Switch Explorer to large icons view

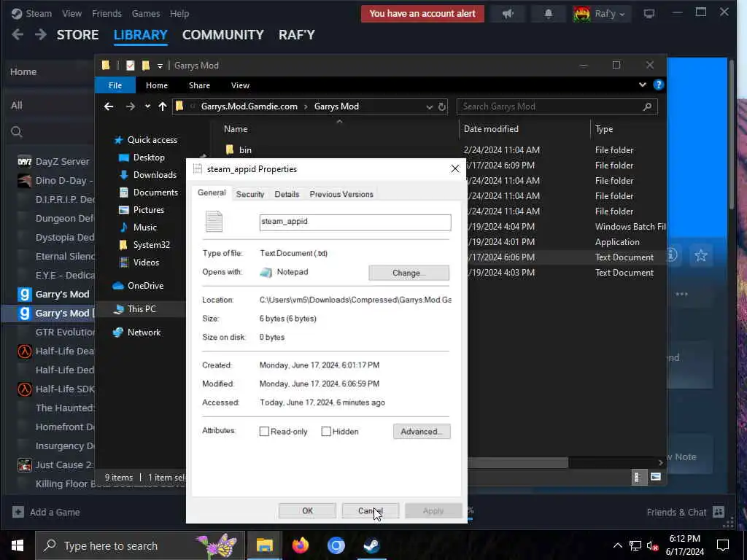[656, 477]
